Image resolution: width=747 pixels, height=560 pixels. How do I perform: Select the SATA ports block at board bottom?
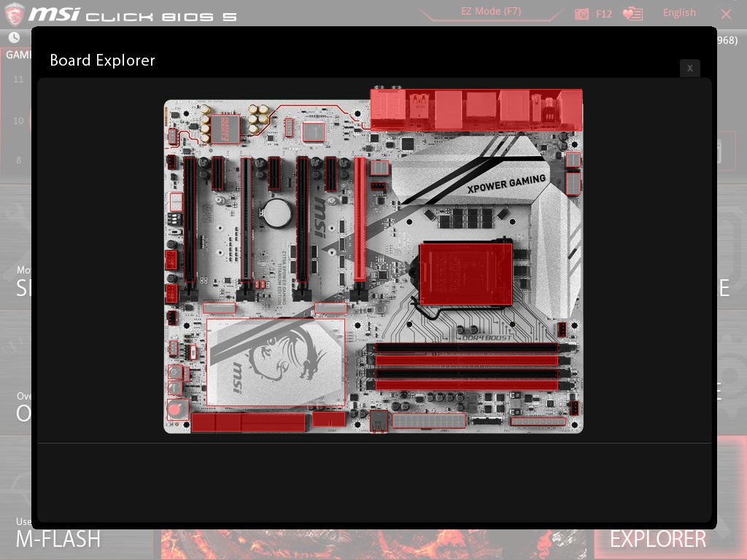point(248,422)
